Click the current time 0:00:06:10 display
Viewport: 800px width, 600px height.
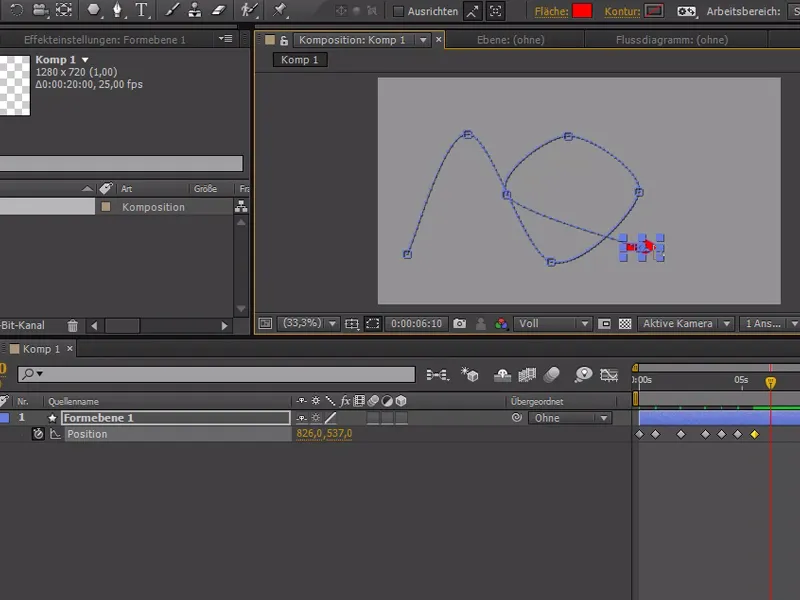[416, 323]
